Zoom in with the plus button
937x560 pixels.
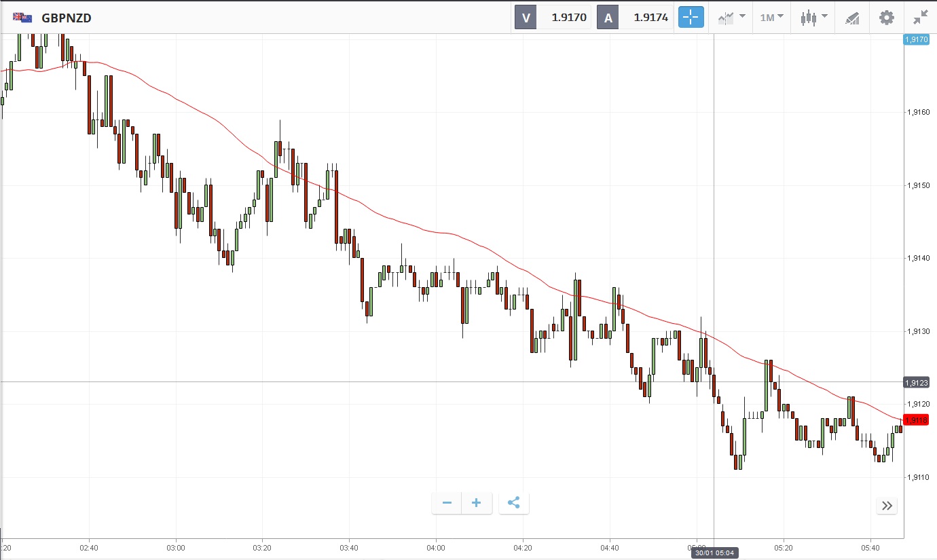coord(477,503)
